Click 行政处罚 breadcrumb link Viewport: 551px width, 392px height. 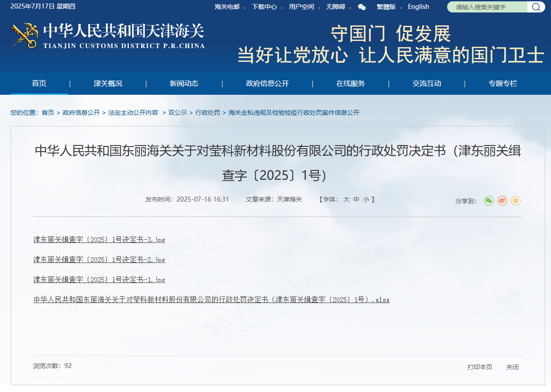coord(208,113)
